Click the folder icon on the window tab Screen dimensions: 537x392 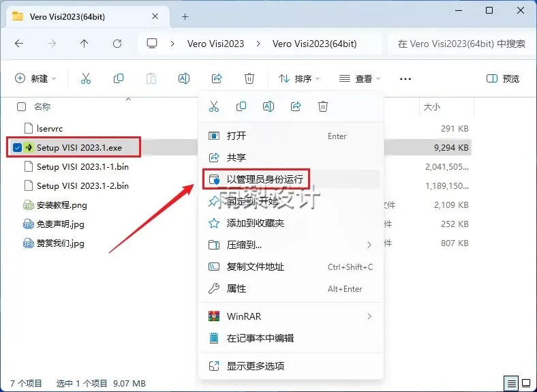click(18, 16)
